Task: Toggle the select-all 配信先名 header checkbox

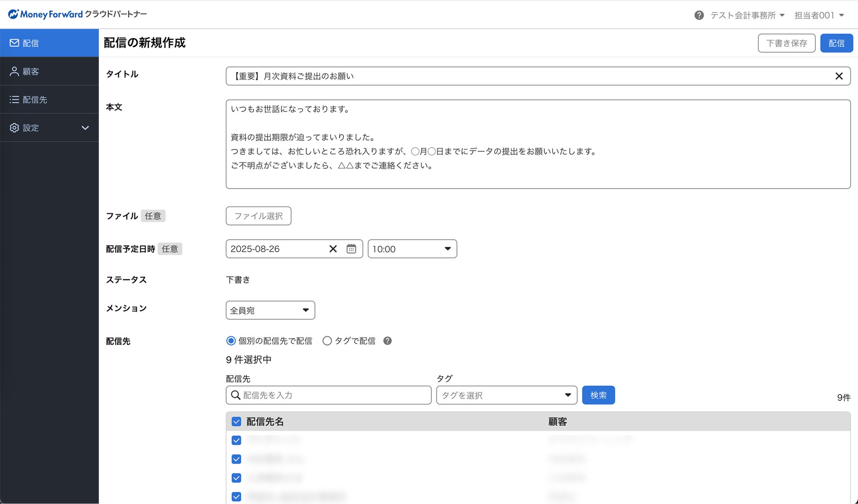Action: coord(236,422)
